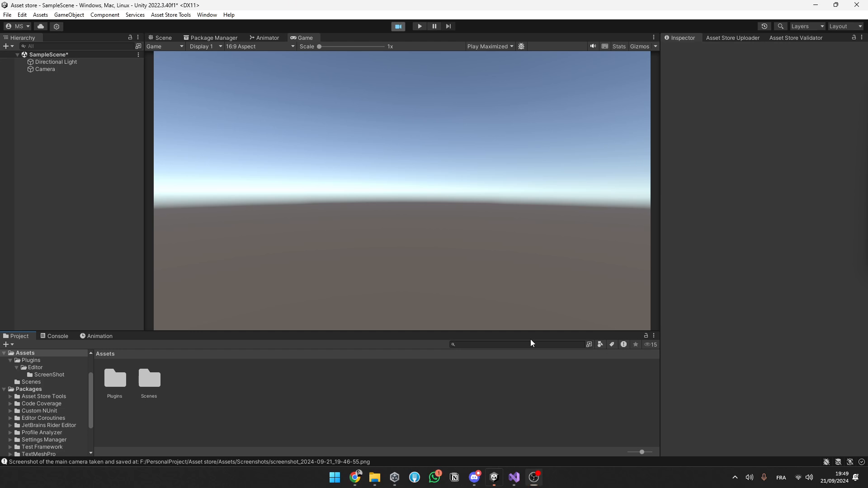This screenshot has height=488, width=868.
Task: Select the Plugins folder thumbnail
Action: [115, 383]
